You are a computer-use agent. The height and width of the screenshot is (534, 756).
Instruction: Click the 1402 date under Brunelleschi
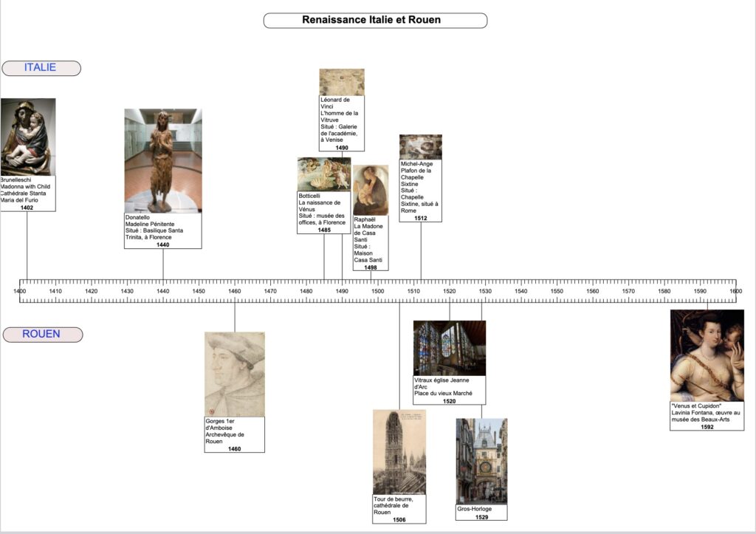[27, 208]
